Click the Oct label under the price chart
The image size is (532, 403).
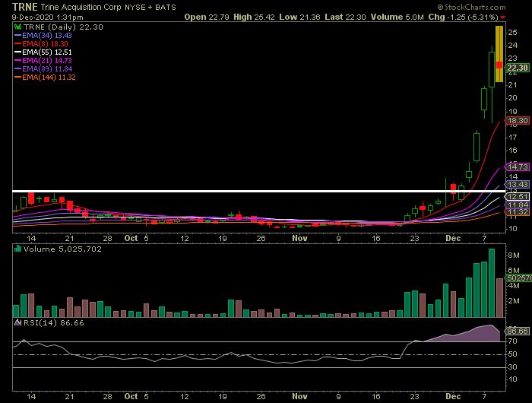pos(131,238)
